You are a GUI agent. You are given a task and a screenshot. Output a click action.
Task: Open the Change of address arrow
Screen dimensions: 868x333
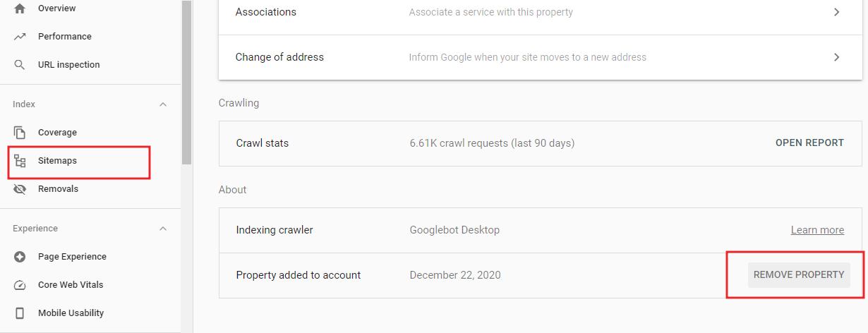tap(836, 57)
